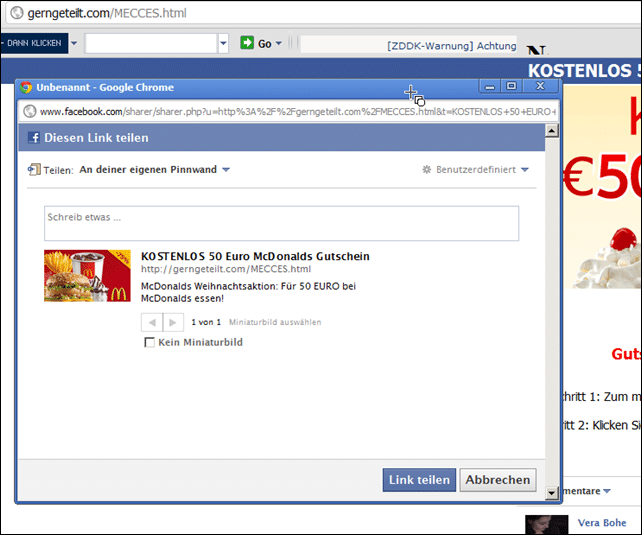Select previous thumbnail arrow
This screenshot has height=535, width=642.
[152, 323]
